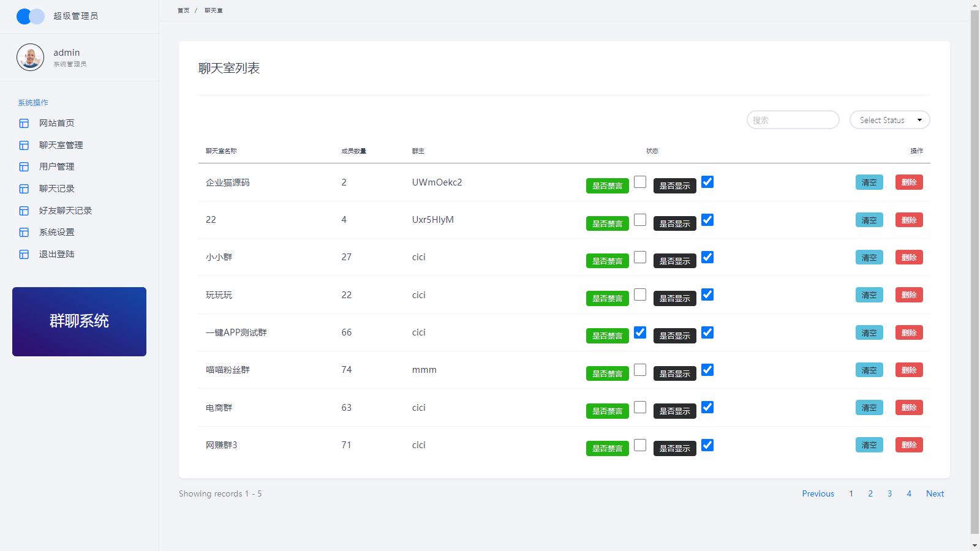Click the icon beside 网站首页 in sidebar

pyautogui.click(x=24, y=123)
